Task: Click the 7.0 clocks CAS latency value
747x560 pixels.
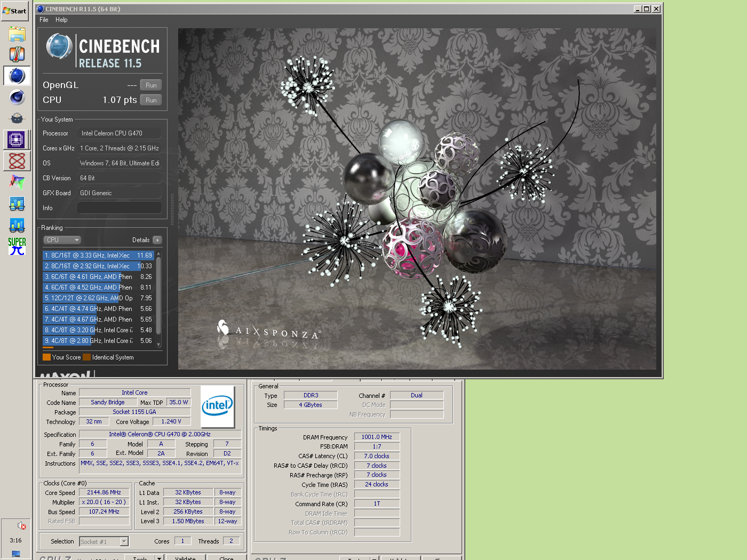Action: click(377, 456)
